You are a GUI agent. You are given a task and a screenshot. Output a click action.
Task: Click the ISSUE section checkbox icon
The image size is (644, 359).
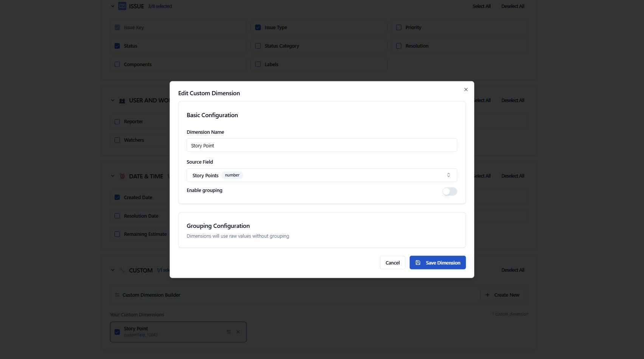click(122, 6)
